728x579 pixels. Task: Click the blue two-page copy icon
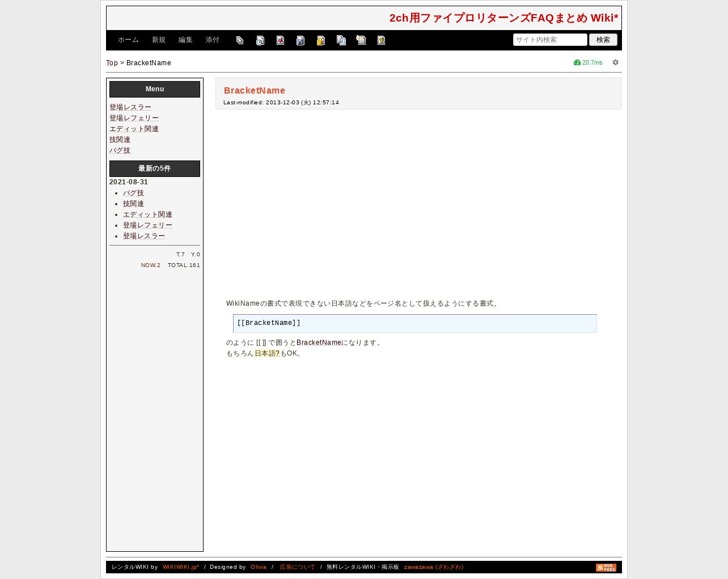coord(341,40)
